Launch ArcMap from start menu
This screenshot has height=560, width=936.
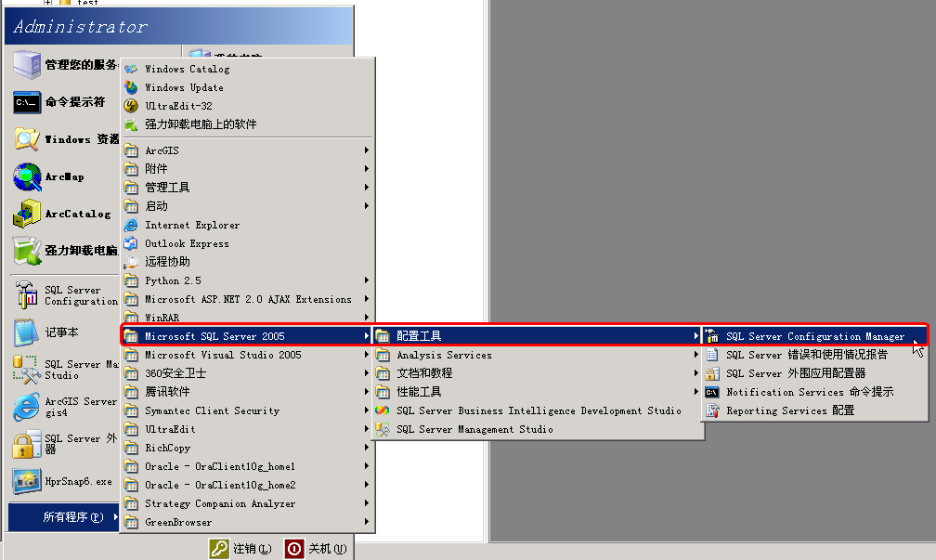pos(65,176)
